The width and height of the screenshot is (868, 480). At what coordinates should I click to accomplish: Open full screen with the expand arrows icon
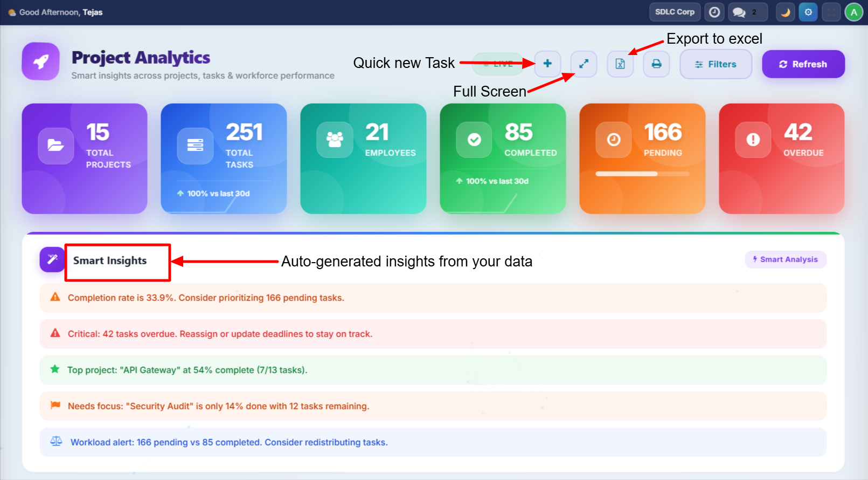tap(584, 64)
